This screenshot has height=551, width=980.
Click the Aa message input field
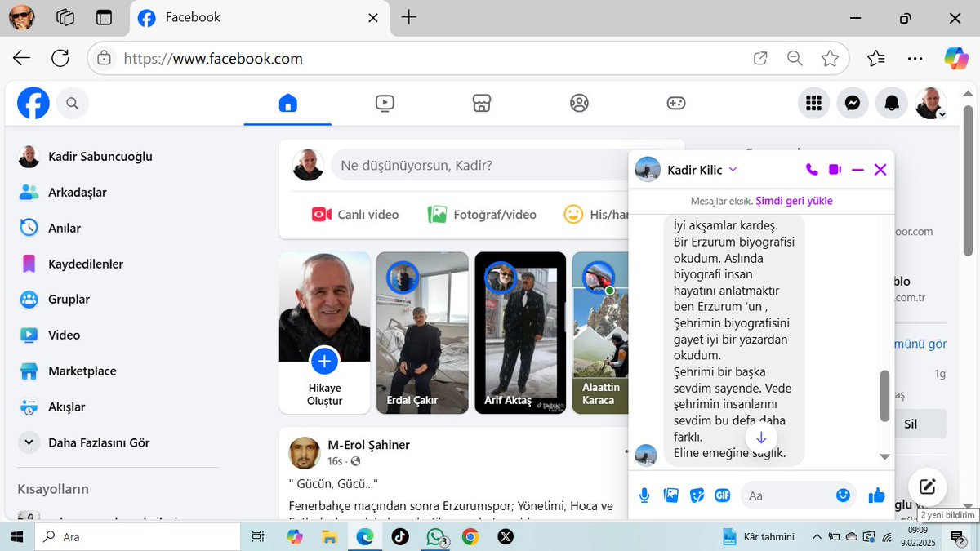click(x=786, y=495)
